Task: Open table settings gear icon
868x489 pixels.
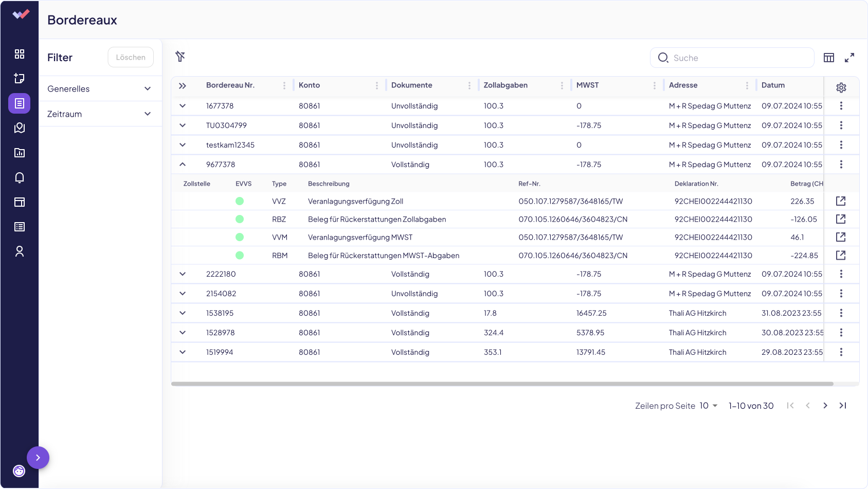Action: [x=841, y=88]
